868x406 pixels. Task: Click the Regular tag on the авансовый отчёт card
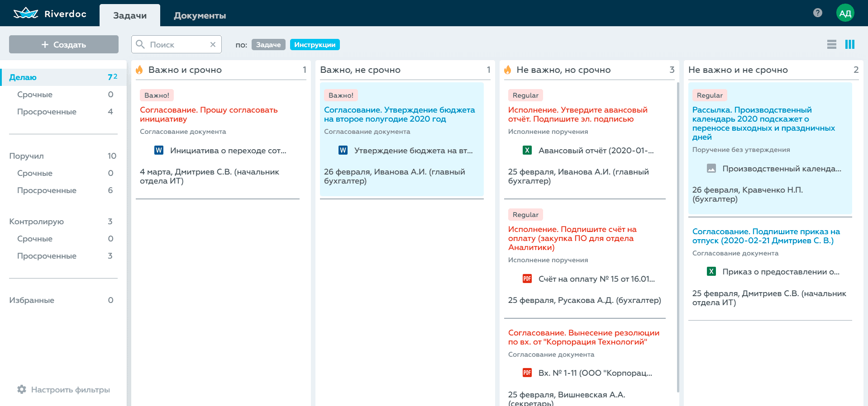point(525,95)
